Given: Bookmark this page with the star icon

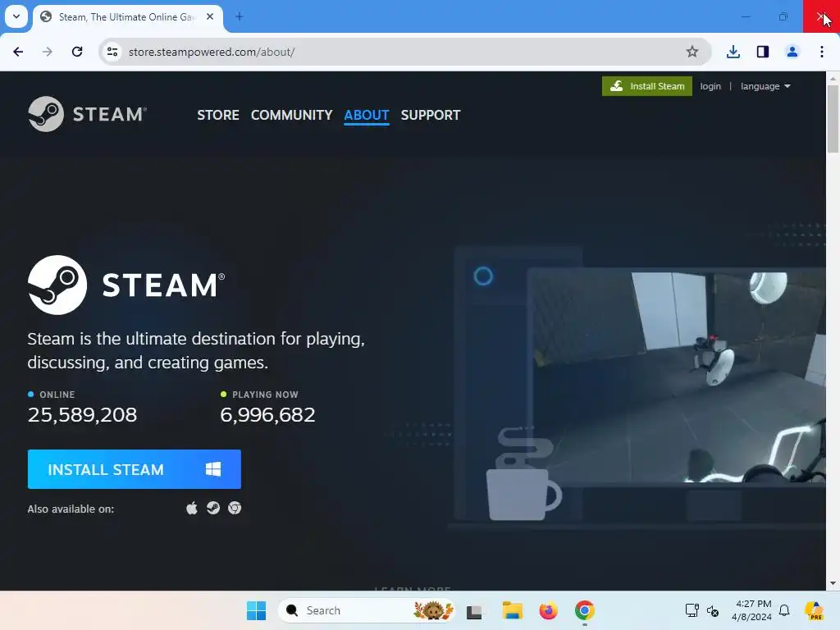Looking at the screenshot, I should (692, 52).
